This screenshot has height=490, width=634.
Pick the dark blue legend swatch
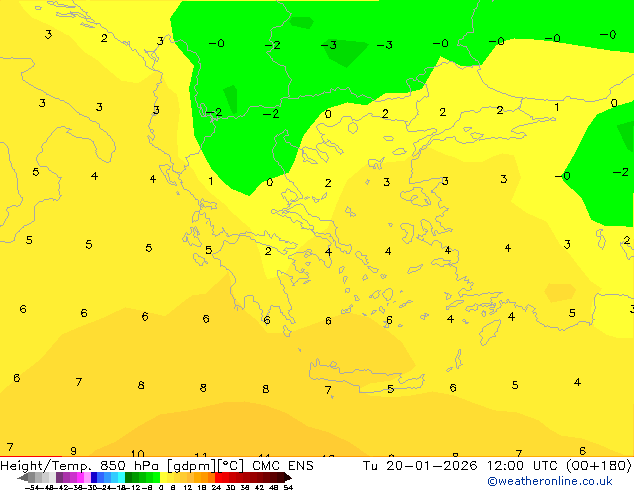(x=94, y=477)
